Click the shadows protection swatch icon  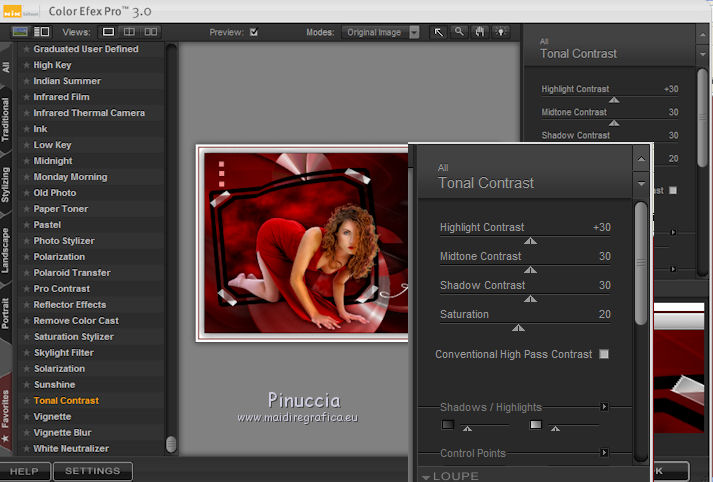[448, 425]
